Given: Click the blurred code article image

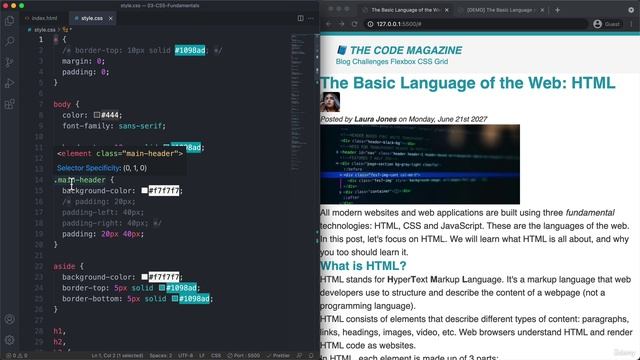Looking at the screenshot, I should 420,164.
